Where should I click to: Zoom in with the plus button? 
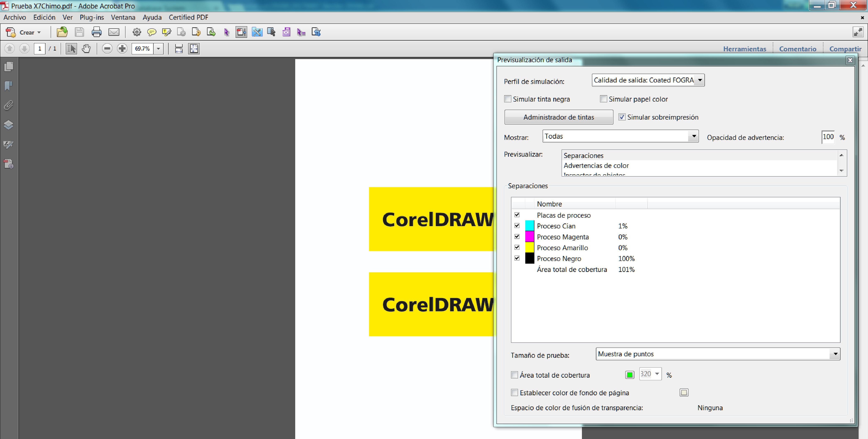coord(122,49)
